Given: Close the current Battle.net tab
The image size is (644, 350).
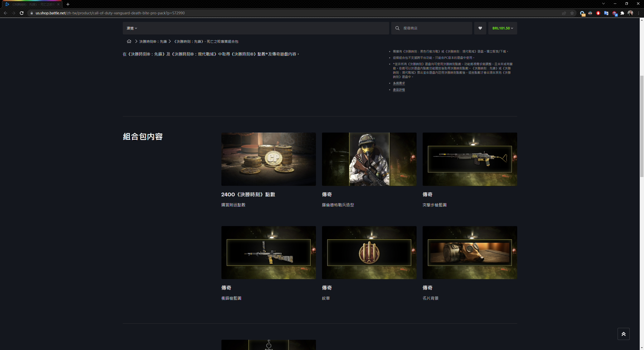Looking at the screenshot, I should pyautogui.click(x=58, y=4).
